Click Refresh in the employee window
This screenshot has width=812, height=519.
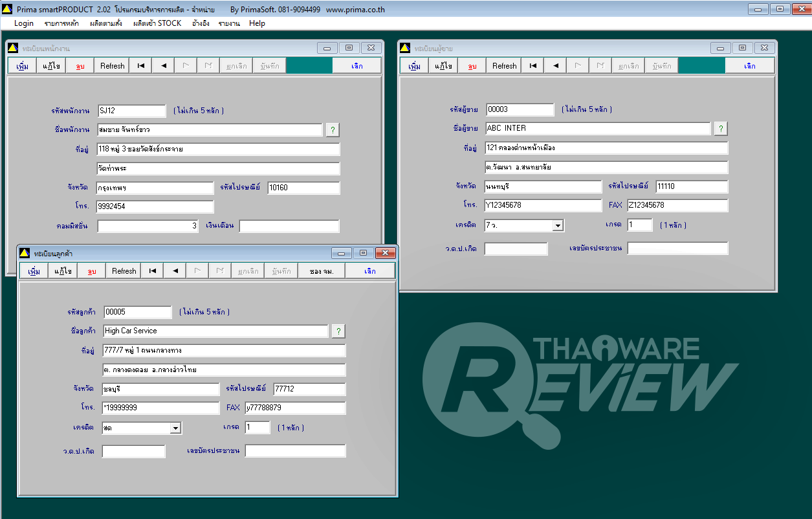pos(112,66)
